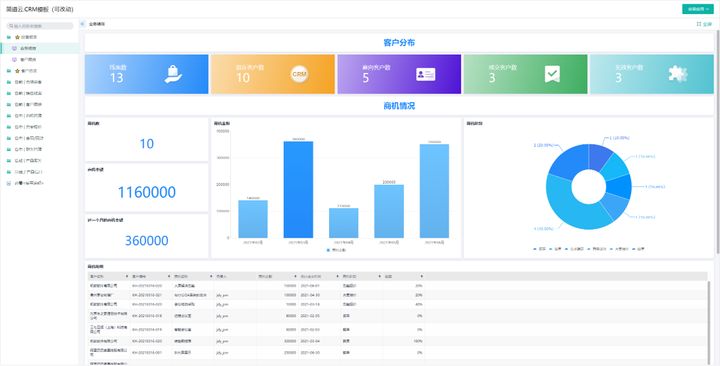Click the star icon of topmost sidebar folder
This screenshot has height=366, width=720.
click(17, 37)
